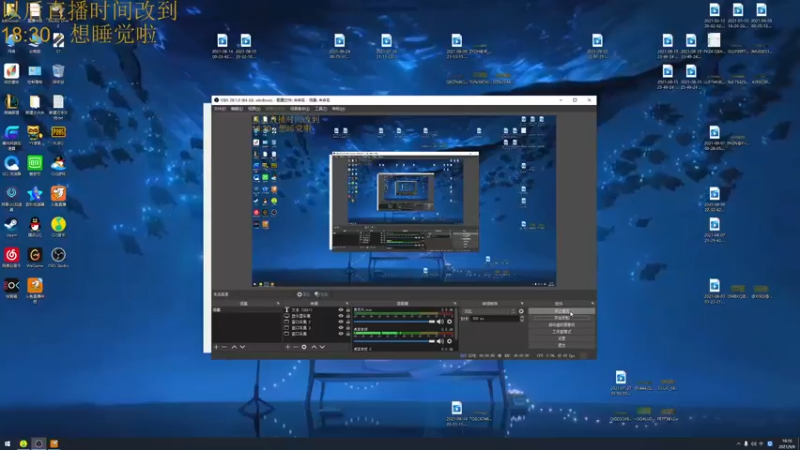
Task: Toggle visibility eye of 窗口采集 2 source
Action: [x=341, y=322]
